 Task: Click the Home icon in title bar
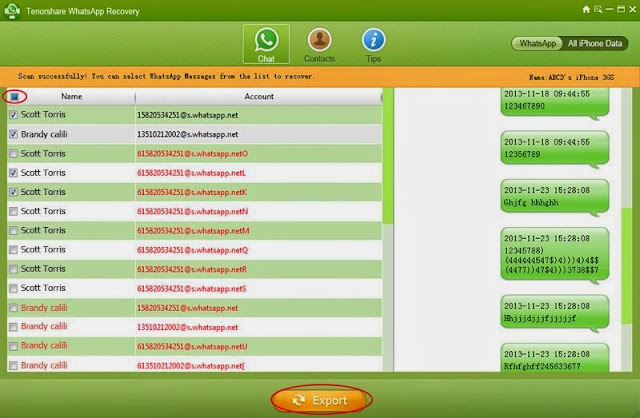586,9
